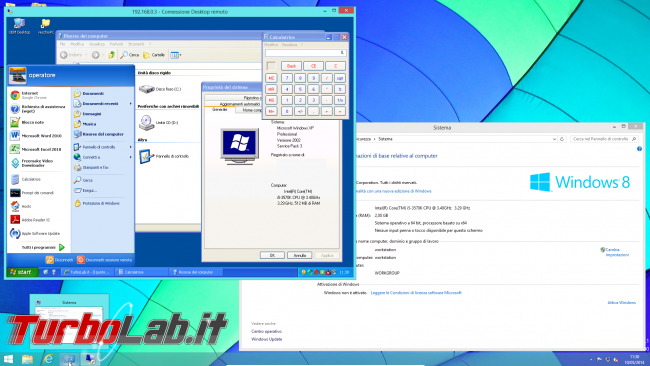Viewport: 650px width, 366px height.
Task: Click the XP start button
Action: click(21, 272)
